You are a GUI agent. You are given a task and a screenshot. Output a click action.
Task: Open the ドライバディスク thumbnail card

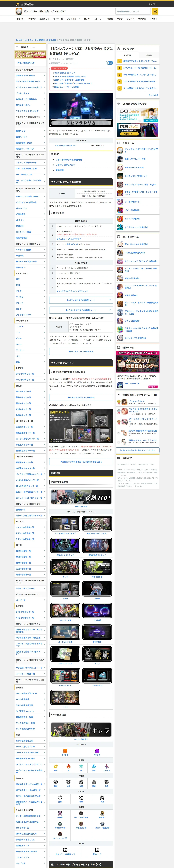coord(65,654)
